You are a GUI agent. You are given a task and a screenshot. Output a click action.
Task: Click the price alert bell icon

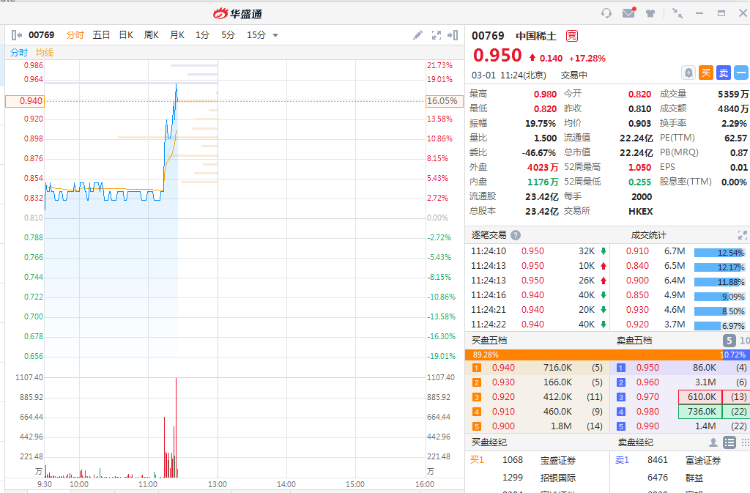[x=689, y=73]
